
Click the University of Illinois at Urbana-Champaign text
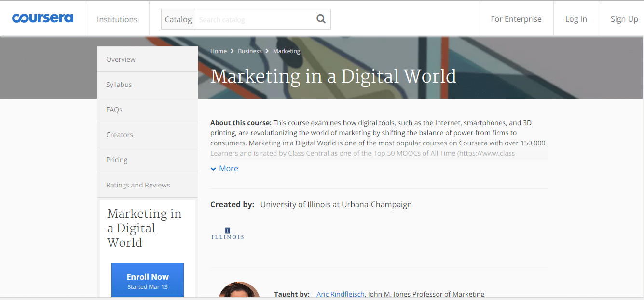point(336,204)
